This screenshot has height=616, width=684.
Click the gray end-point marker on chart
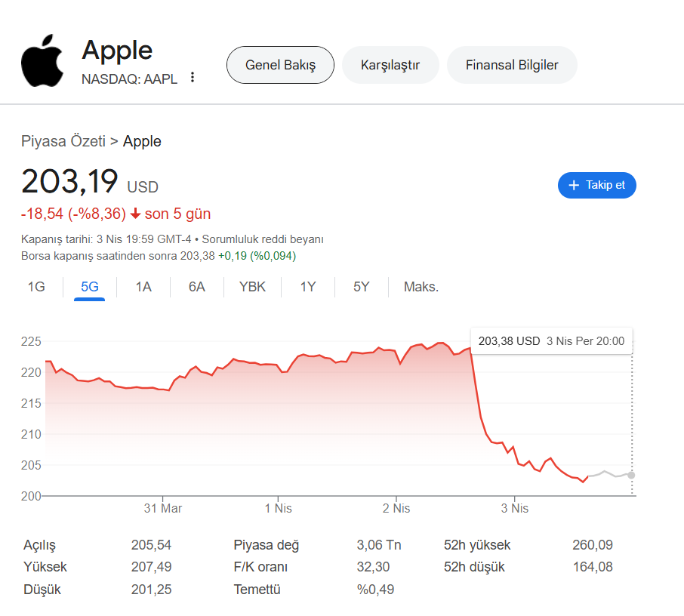click(631, 475)
